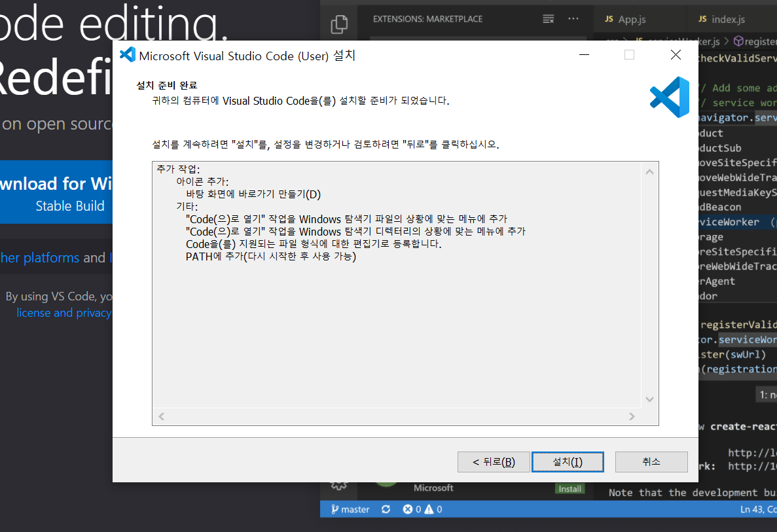Open the license and privacy link
Screen dimensions: 777x532
point(64,313)
